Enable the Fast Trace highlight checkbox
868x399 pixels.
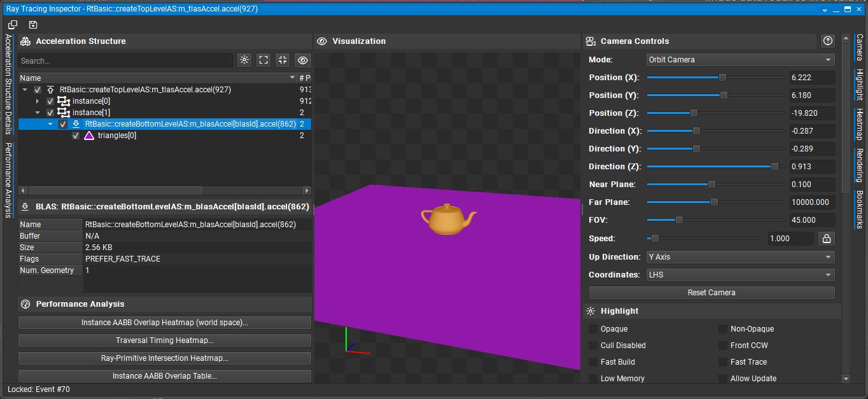pos(723,362)
